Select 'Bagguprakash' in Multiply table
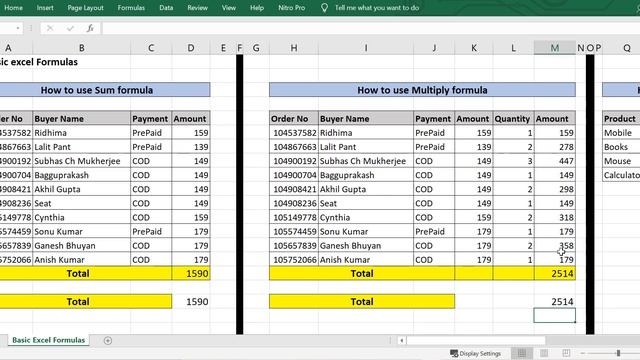The width and height of the screenshot is (640, 360). (x=366, y=175)
